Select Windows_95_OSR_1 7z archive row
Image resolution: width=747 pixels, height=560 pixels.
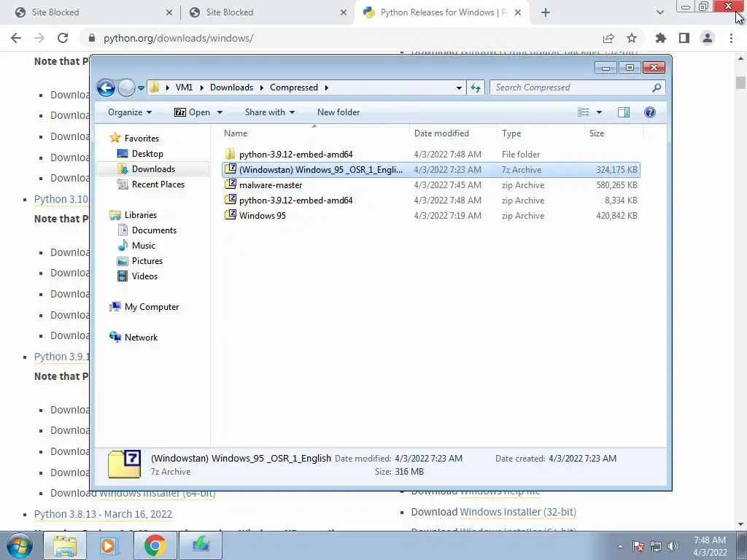(430, 169)
